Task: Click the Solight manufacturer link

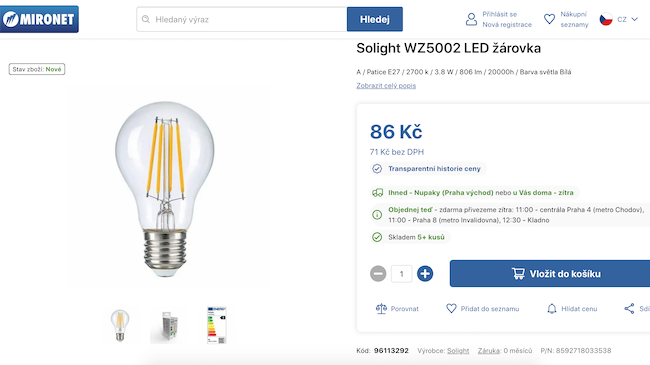Action: pos(458,350)
